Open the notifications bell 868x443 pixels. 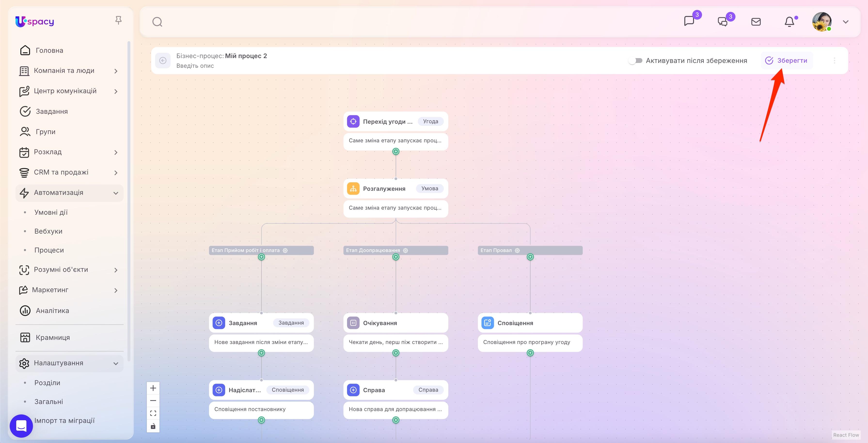(789, 22)
